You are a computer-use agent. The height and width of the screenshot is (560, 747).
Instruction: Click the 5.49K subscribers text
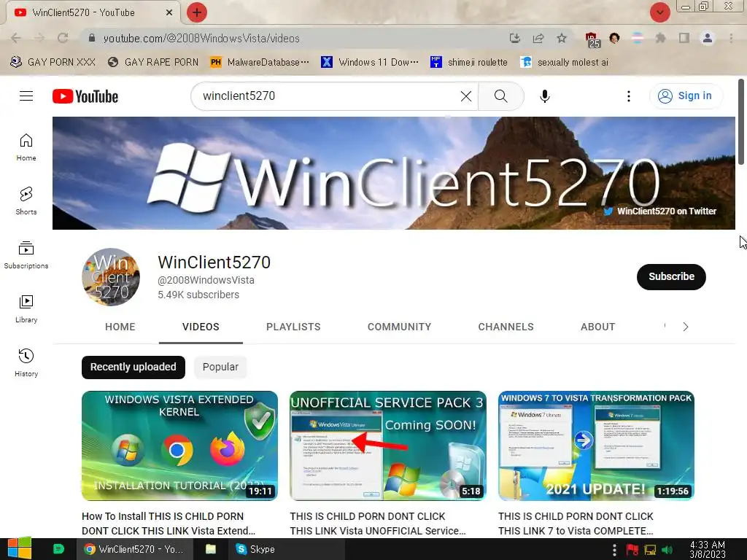198,295
